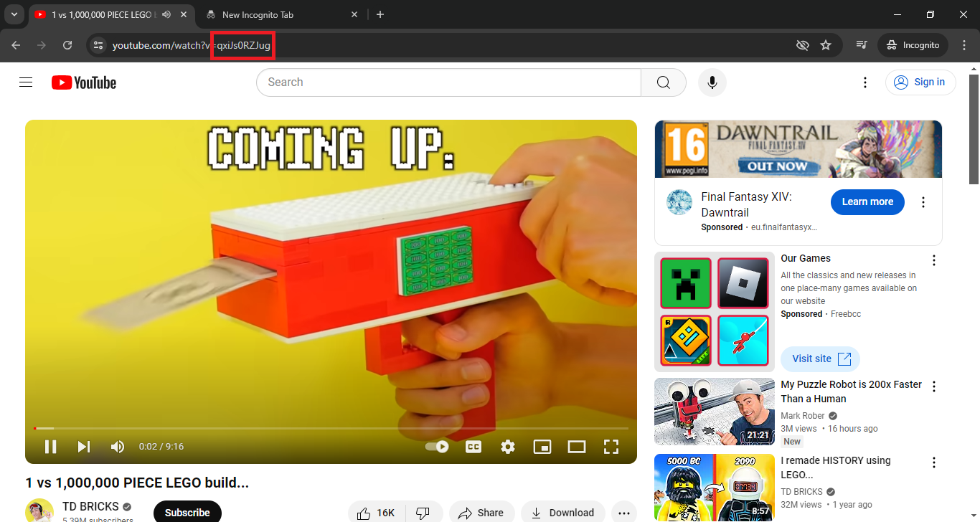Click the address bar URL

pos(192,45)
